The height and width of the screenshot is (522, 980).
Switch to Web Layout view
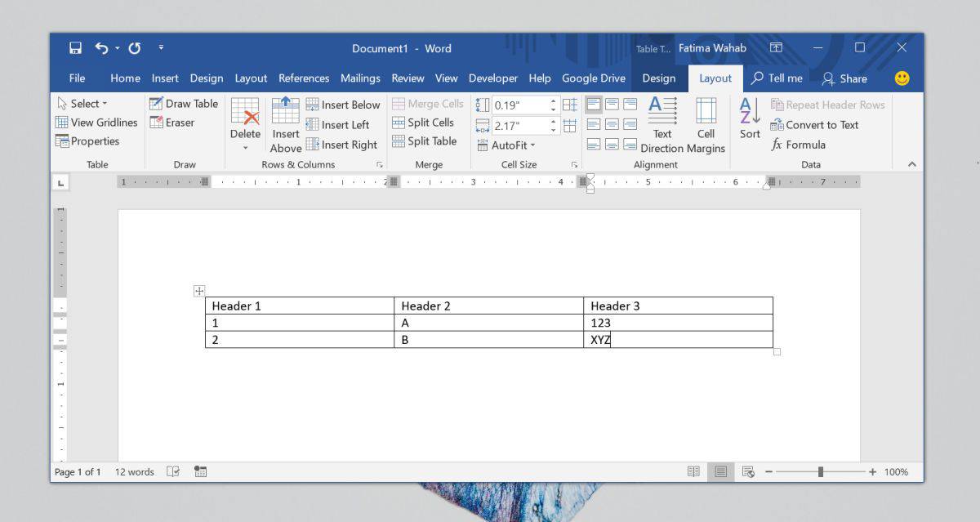[748, 471]
